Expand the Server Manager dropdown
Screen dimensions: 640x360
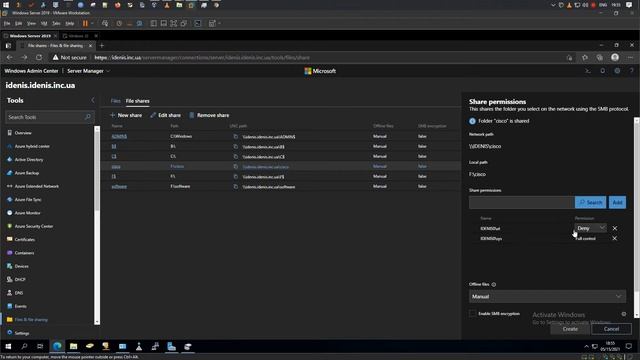[89, 71]
